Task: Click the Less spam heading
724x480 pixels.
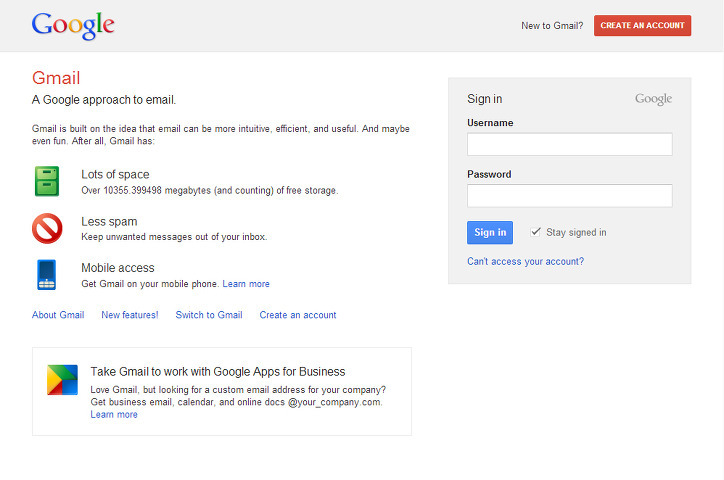Action: click(x=109, y=222)
